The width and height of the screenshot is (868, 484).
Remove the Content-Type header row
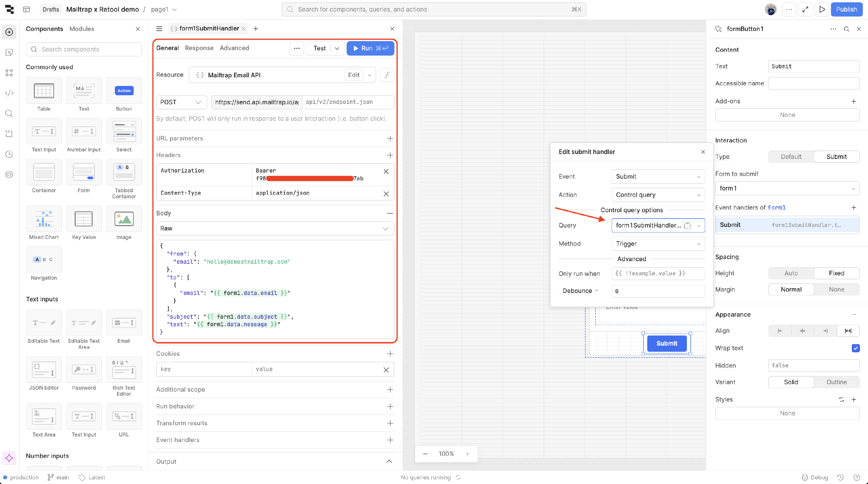pyautogui.click(x=386, y=194)
